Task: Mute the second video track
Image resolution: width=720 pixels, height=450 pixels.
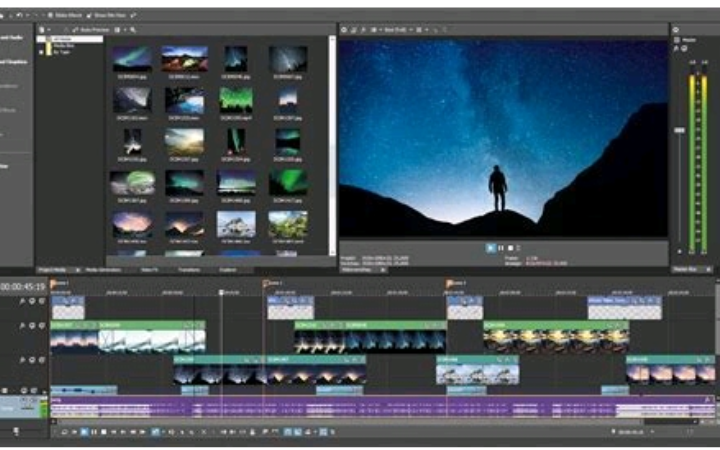Action: (32, 326)
